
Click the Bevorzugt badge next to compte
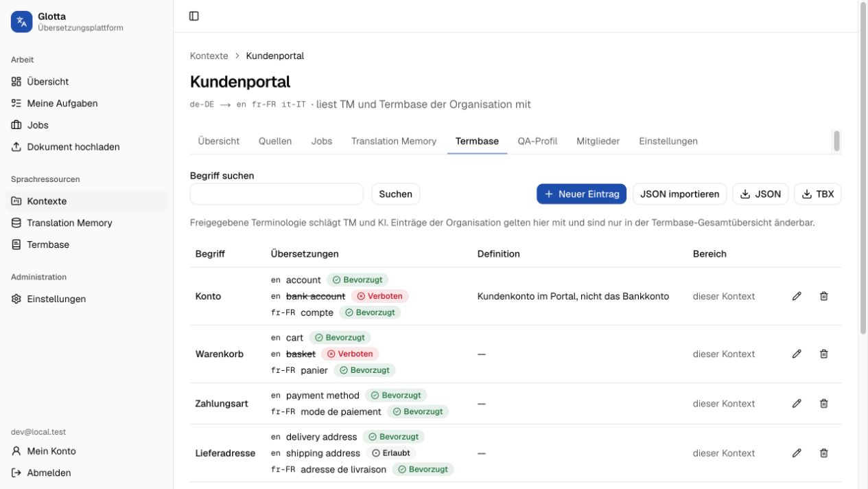(370, 312)
